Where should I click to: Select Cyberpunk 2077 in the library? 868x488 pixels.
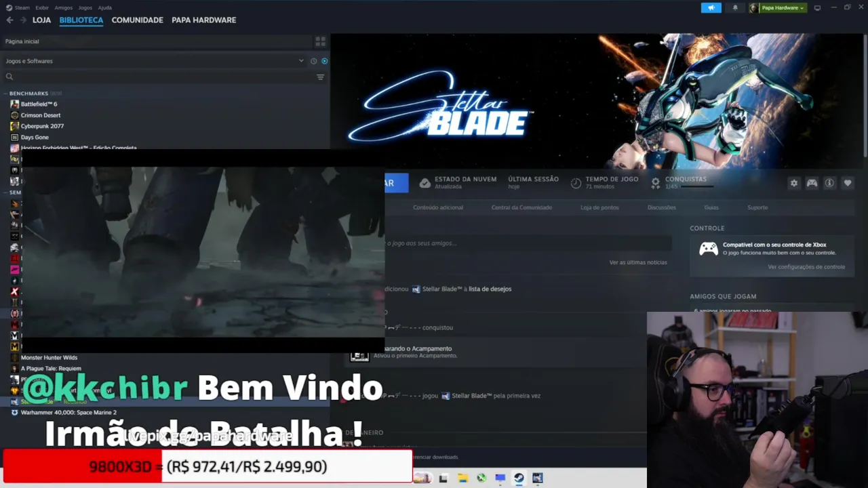42,126
